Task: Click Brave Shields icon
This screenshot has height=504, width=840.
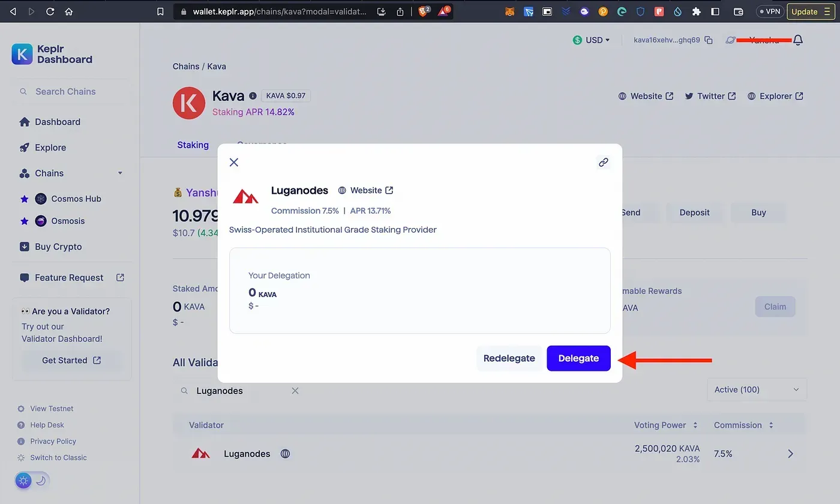Action: click(x=424, y=11)
